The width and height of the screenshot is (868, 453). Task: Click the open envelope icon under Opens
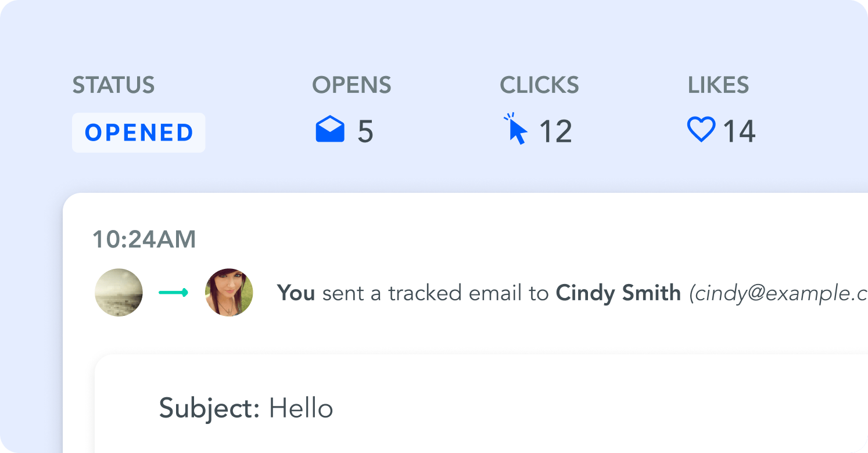(330, 130)
